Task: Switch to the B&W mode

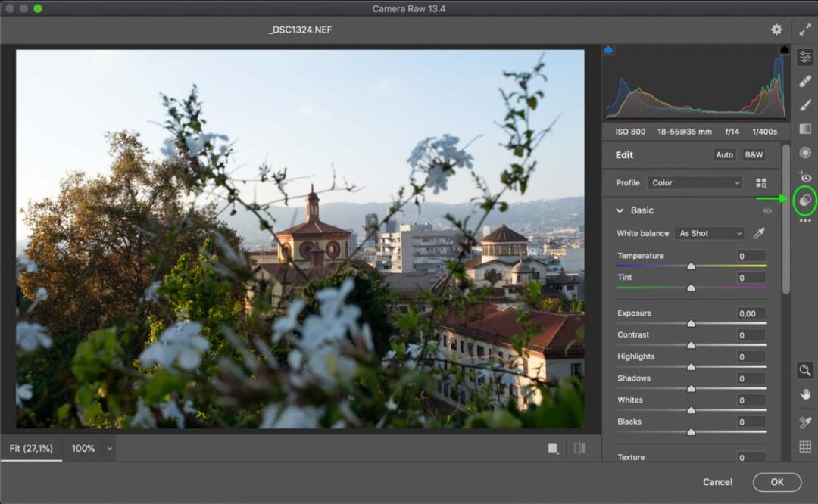Action: pos(753,154)
